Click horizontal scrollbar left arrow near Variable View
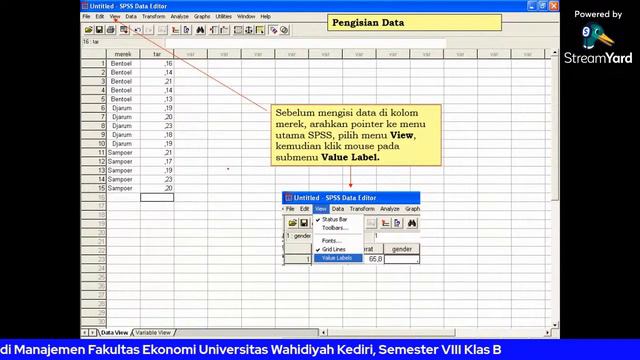The image size is (640, 360). click(x=323, y=333)
